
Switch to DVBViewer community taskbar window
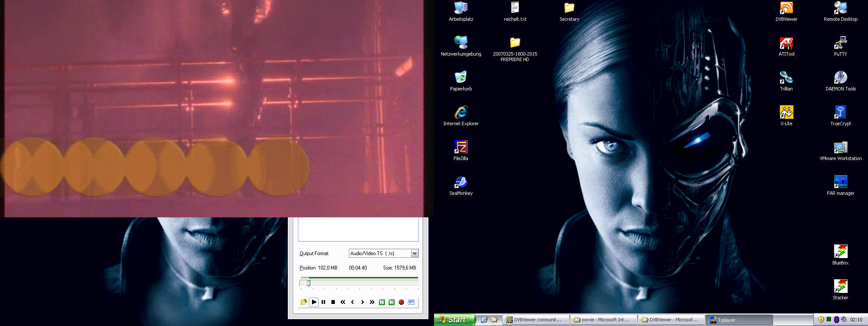(535, 320)
